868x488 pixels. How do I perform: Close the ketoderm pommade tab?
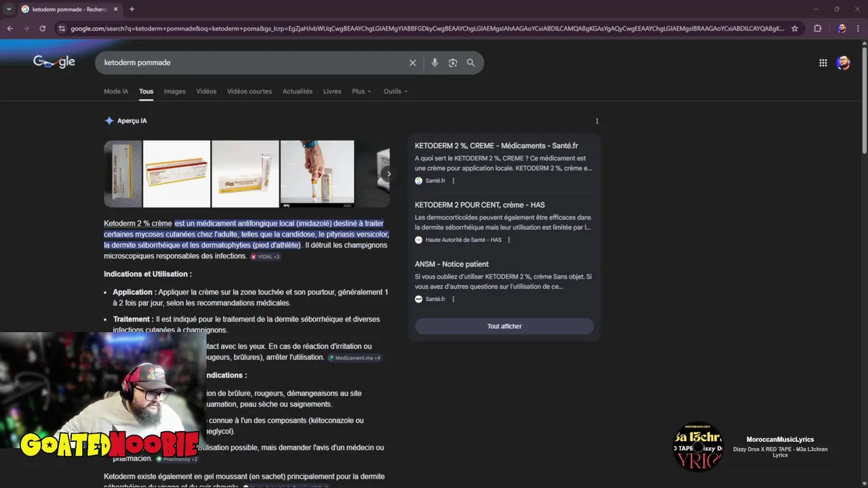(115, 9)
